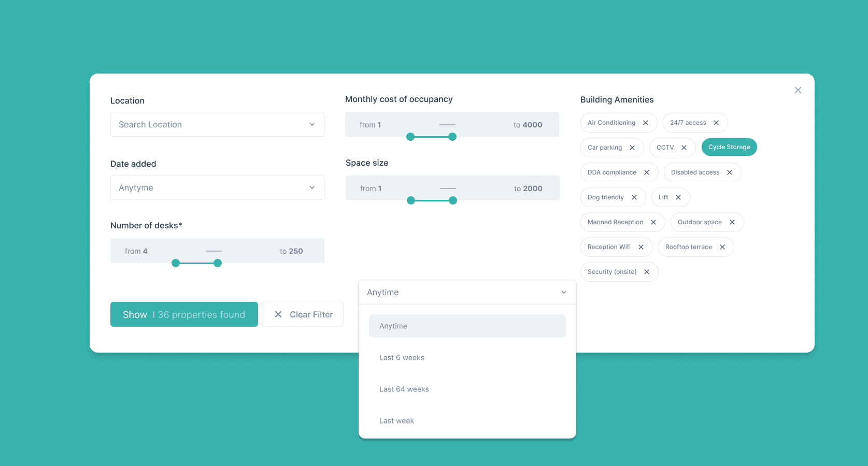This screenshot has width=868, height=466.
Task: Toggle the Security (onsite) chip label
Action: [612, 272]
